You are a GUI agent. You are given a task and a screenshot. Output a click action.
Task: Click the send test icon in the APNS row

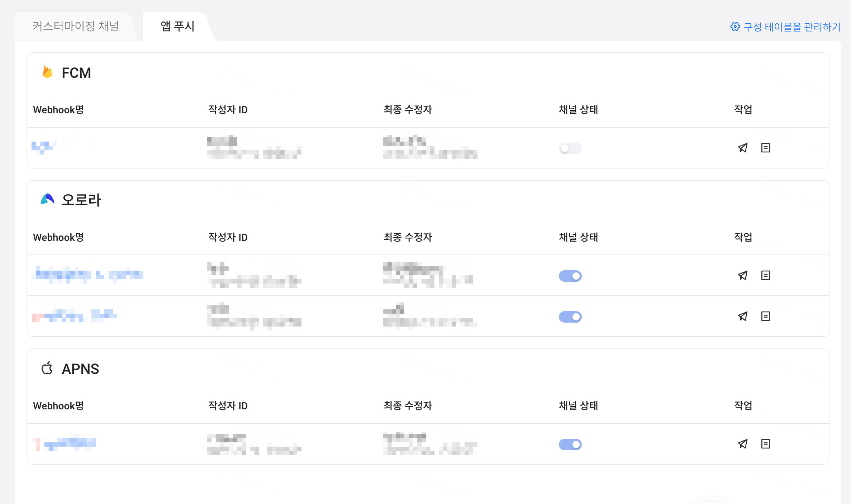[743, 444]
